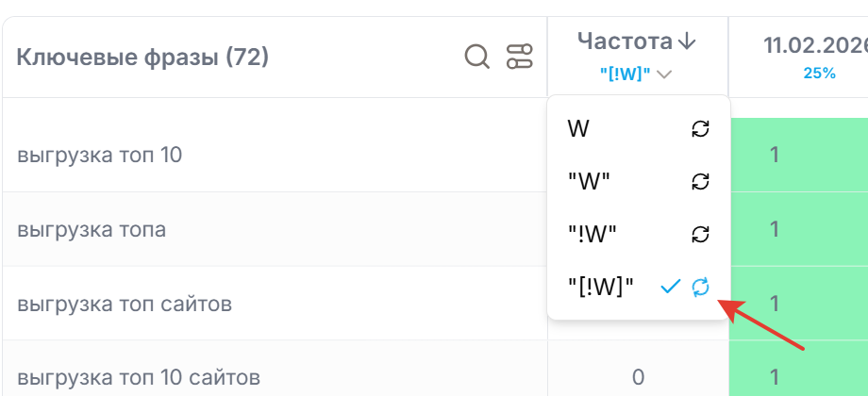Choose the "!W" exact match option

[592, 235]
